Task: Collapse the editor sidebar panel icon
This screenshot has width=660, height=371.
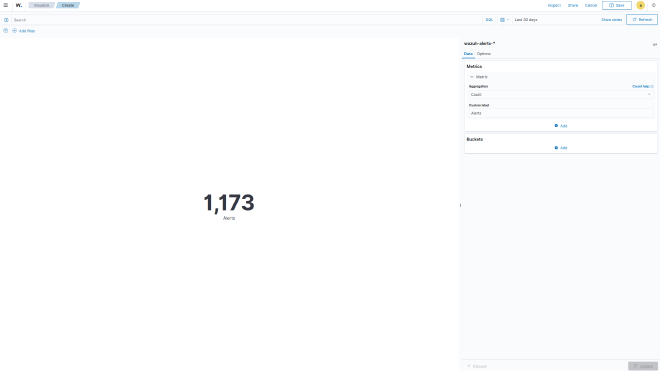Action: (655, 44)
